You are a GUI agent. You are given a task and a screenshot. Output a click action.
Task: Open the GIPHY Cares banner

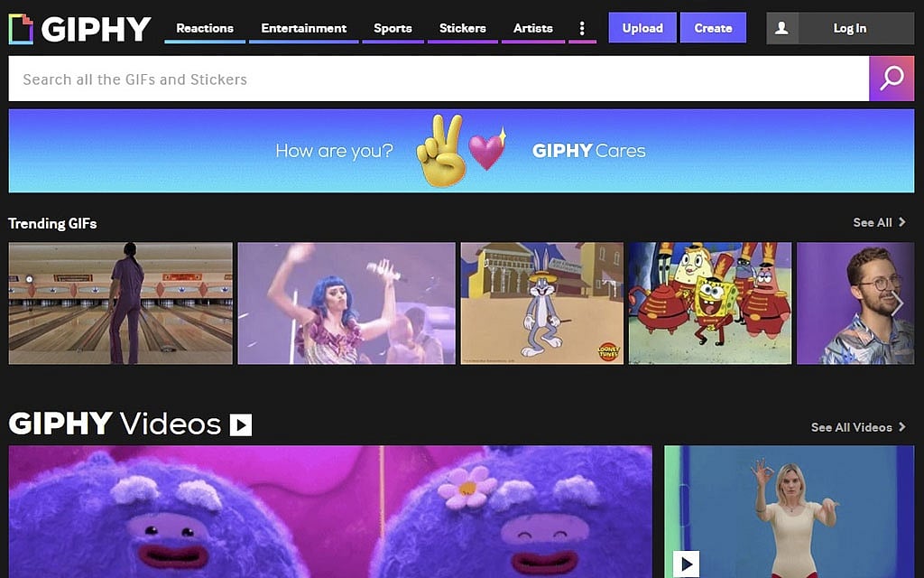coord(461,151)
